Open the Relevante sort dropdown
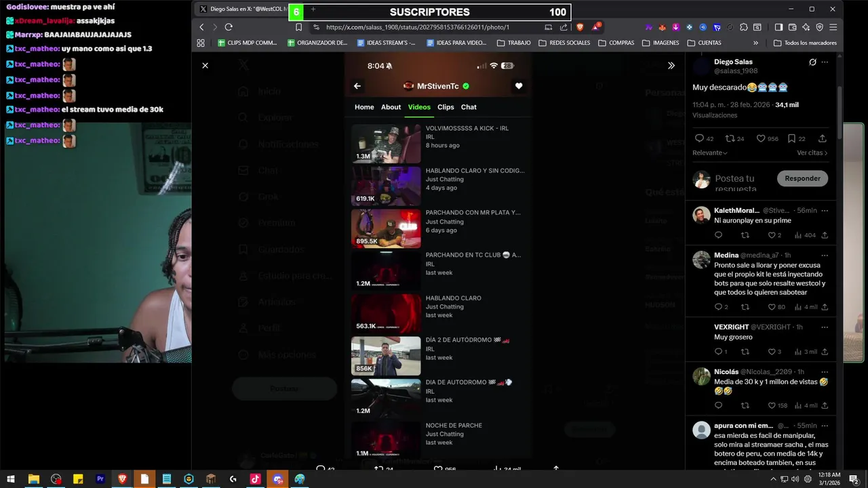The width and height of the screenshot is (868, 488). pyautogui.click(x=709, y=153)
